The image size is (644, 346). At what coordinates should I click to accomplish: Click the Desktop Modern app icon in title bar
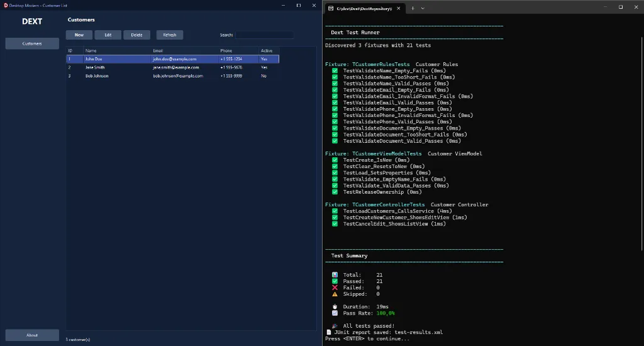coord(5,5)
